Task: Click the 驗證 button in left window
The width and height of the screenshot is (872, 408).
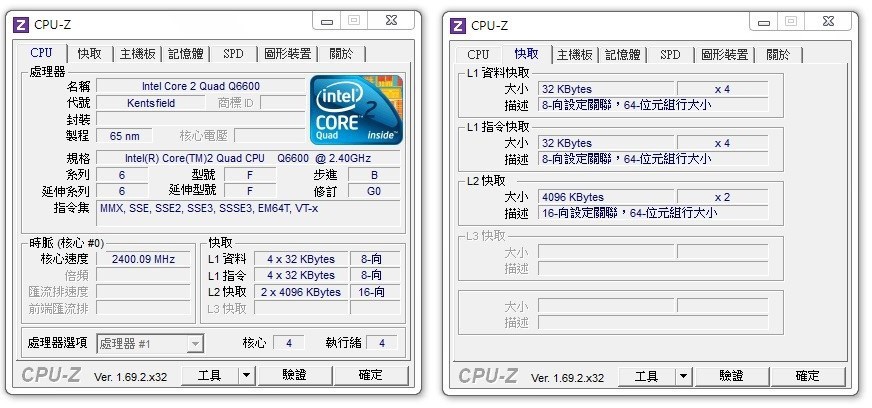Action: point(294,376)
